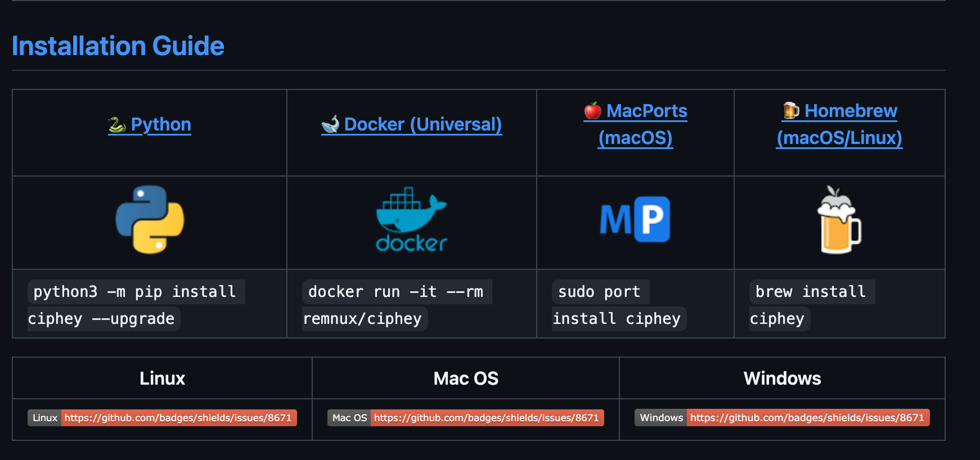980x460 pixels.
Task: Open the Python installation link
Action: [x=161, y=124]
